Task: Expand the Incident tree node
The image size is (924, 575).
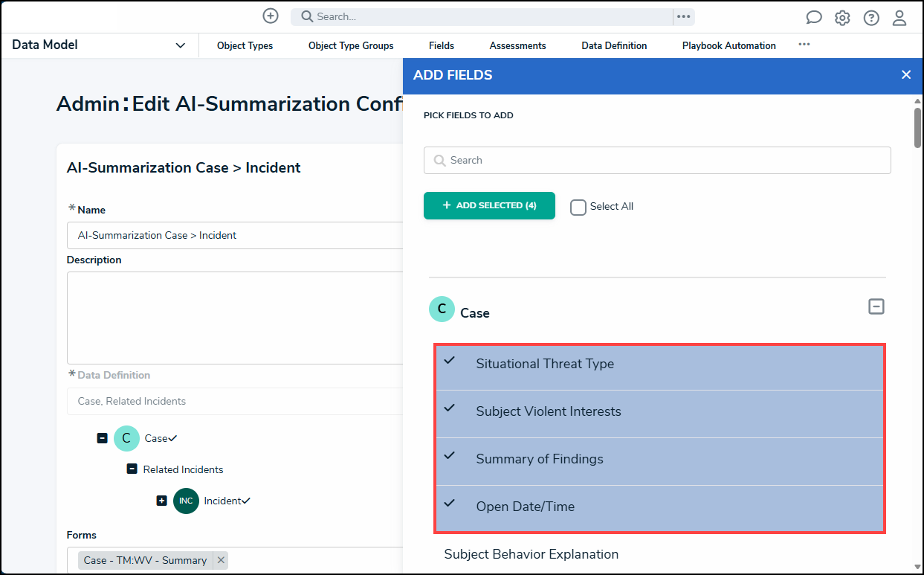Action: point(161,501)
